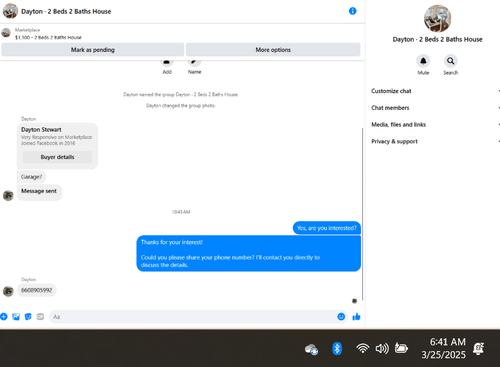Screen dimensions: 500x367
Task: Open Marketplace listing thumbnail under header
Action: [x=6, y=33]
